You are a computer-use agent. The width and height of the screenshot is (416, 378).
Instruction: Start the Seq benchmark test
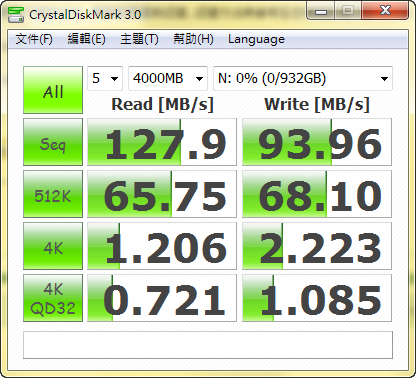(53, 142)
